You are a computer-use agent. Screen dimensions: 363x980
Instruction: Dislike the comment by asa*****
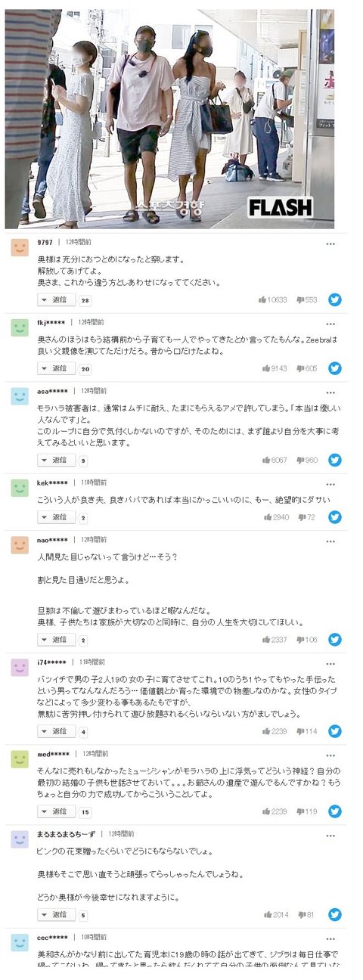click(307, 460)
